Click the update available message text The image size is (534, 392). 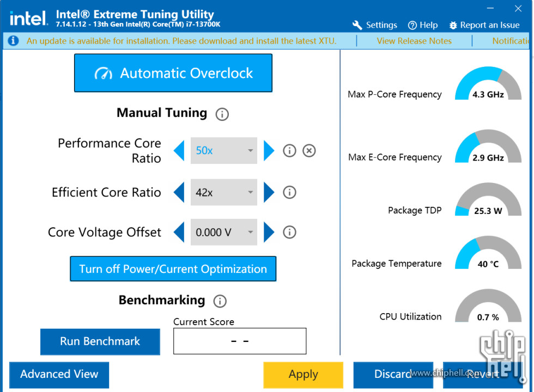pyautogui.click(x=181, y=41)
